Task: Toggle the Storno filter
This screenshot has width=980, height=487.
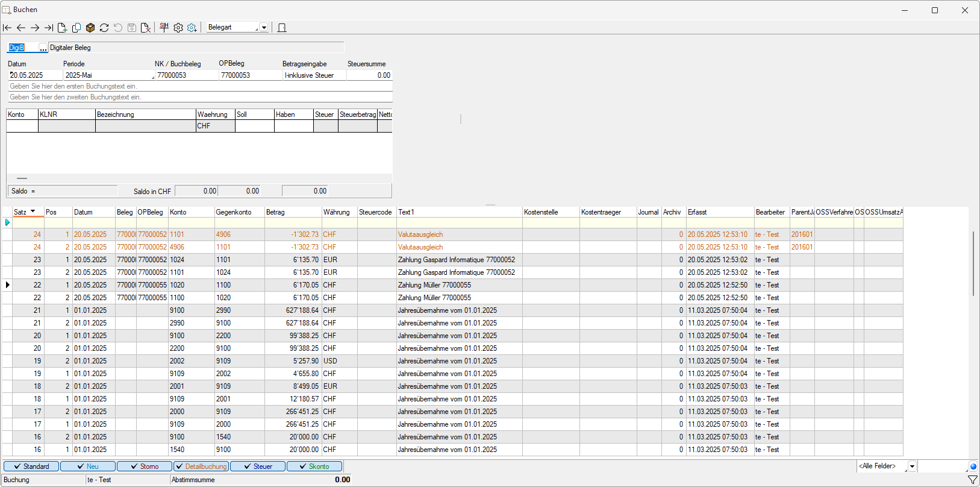Action: (x=145, y=467)
